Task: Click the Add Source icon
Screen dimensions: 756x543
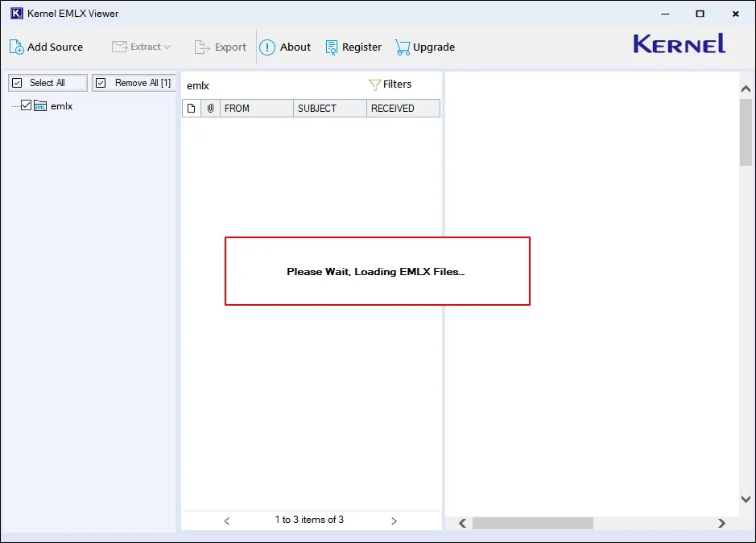Action: pyautogui.click(x=16, y=47)
